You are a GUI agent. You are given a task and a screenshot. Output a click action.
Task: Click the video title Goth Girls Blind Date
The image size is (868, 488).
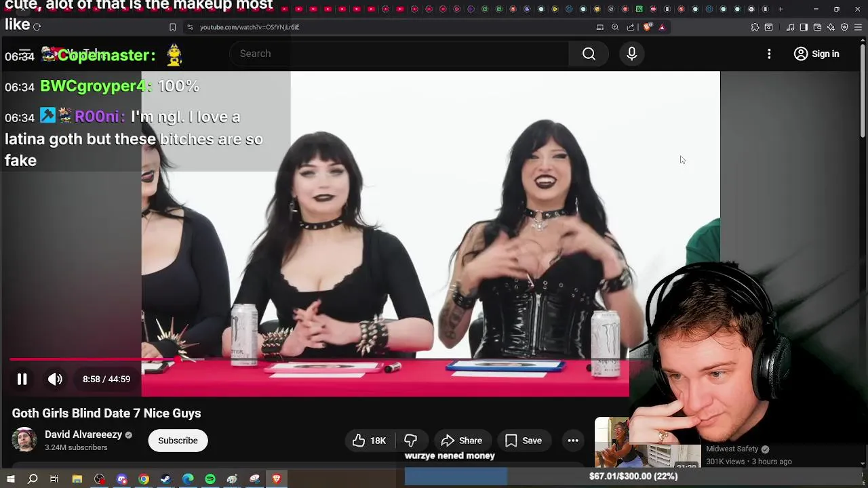(x=106, y=413)
